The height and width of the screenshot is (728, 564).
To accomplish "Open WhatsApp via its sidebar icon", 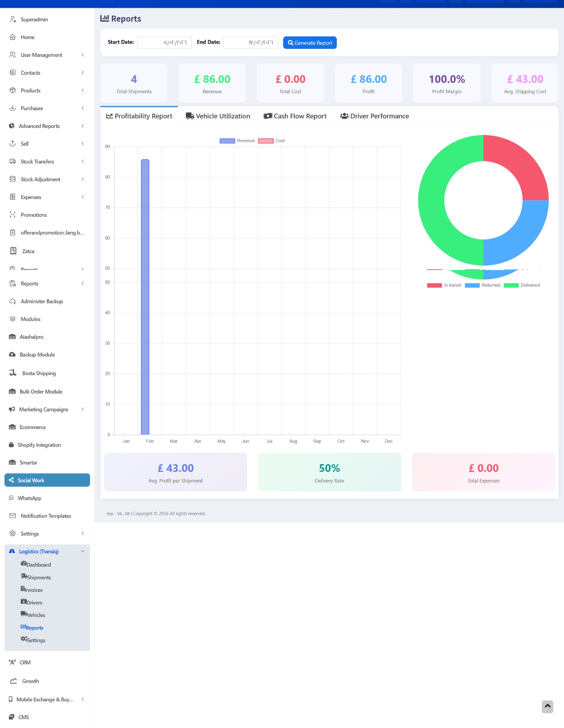I will point(11,498).
